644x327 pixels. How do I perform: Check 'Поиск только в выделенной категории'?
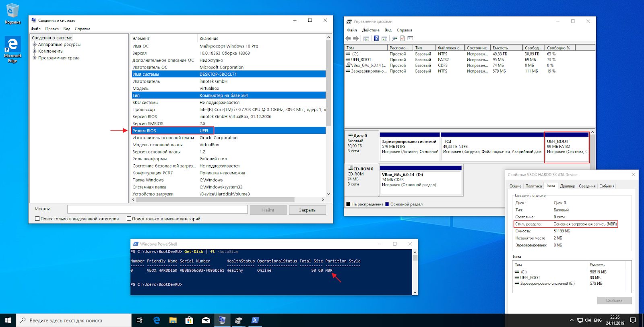coord(37,219)
